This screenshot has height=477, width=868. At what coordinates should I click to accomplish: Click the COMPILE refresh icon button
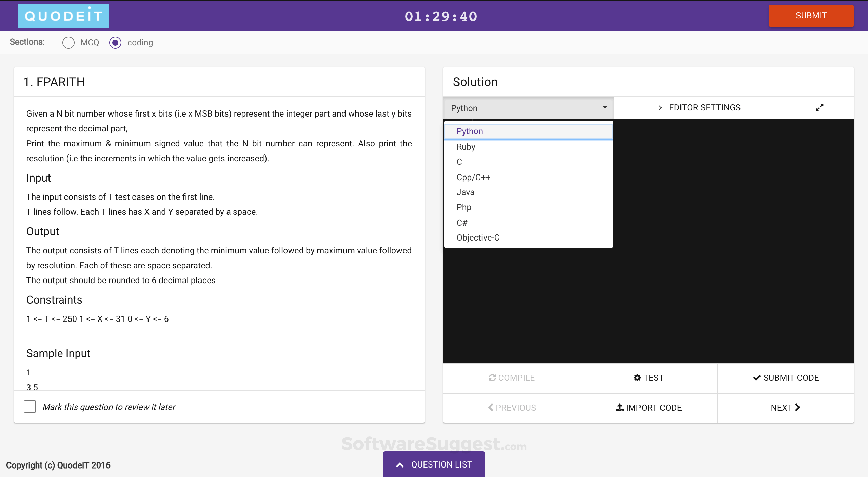(511, 378)
